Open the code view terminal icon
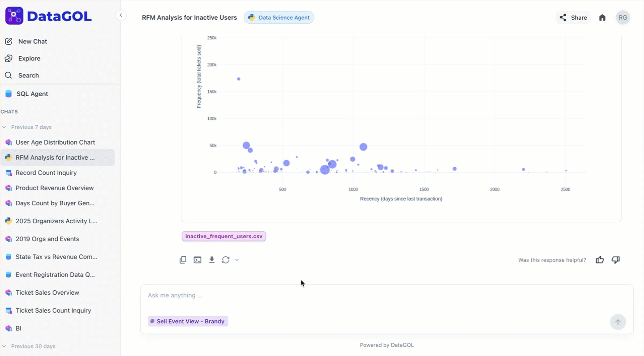Viewport: 644px width, 356px height. point(197,260)
